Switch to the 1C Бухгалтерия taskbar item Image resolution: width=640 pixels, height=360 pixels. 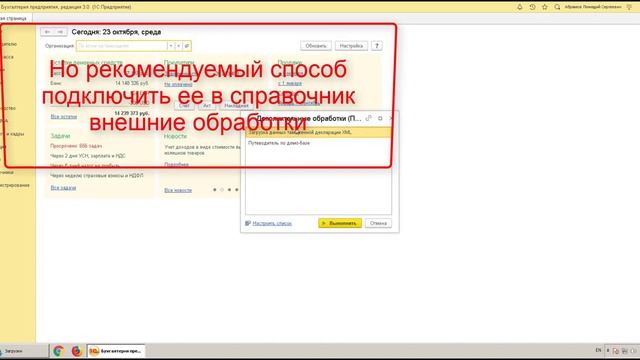(116, 351)
